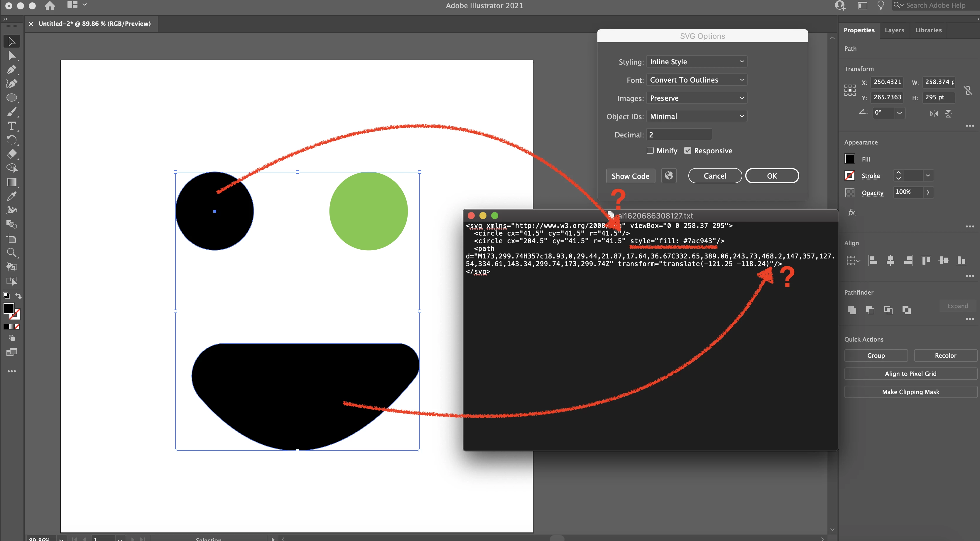Open the Libraries tab

point(928,30)
